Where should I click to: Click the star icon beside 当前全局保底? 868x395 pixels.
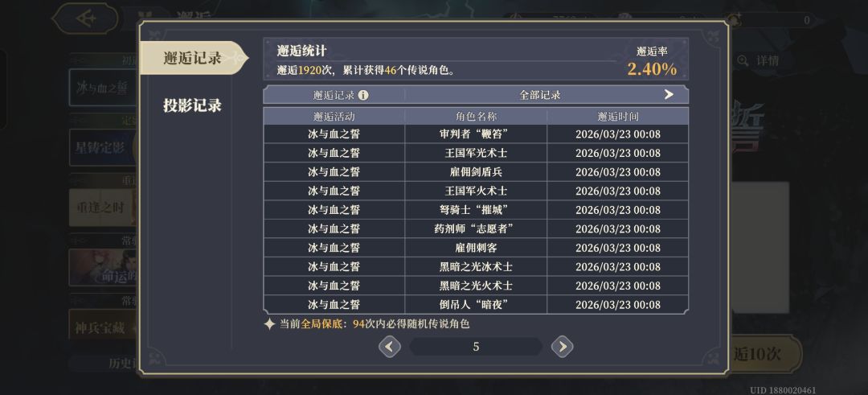(270, 324)
